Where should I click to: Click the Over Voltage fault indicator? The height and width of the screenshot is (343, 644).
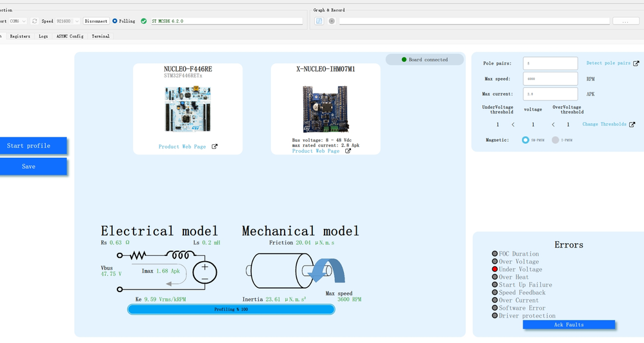point(494,262)
